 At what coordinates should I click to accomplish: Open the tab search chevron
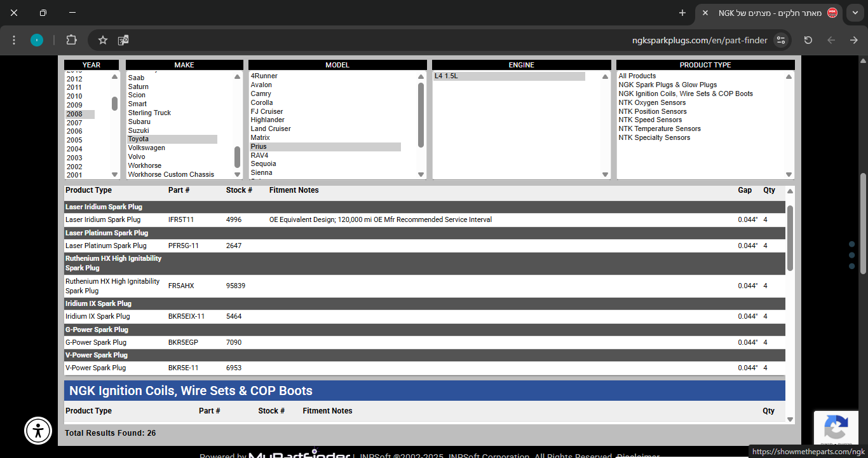[855, 13]
